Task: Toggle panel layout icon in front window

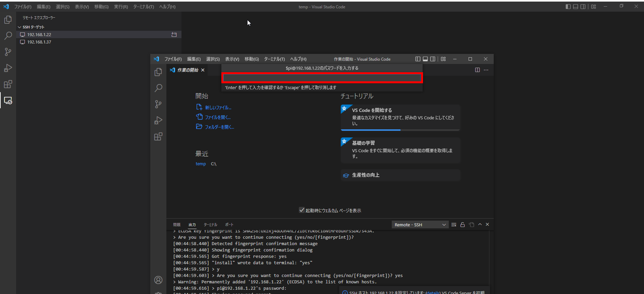Action: point(425,59)
